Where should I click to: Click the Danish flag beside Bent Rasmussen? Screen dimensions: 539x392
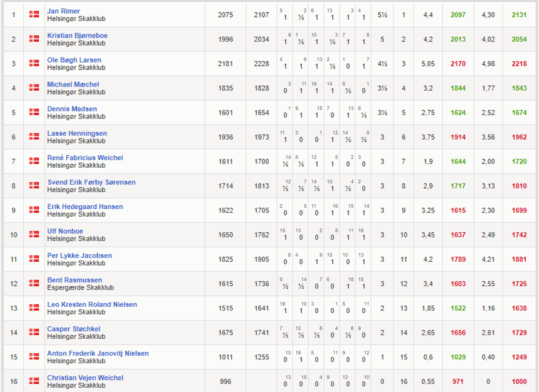tap(34, 283)
